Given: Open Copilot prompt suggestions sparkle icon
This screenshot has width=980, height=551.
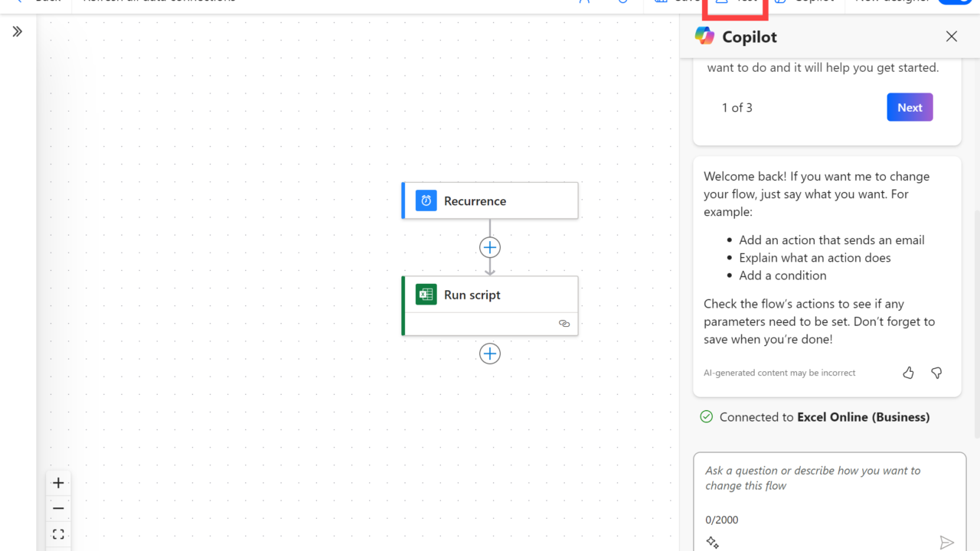Looking at the screenshot, I should click(x=713, y=543).
